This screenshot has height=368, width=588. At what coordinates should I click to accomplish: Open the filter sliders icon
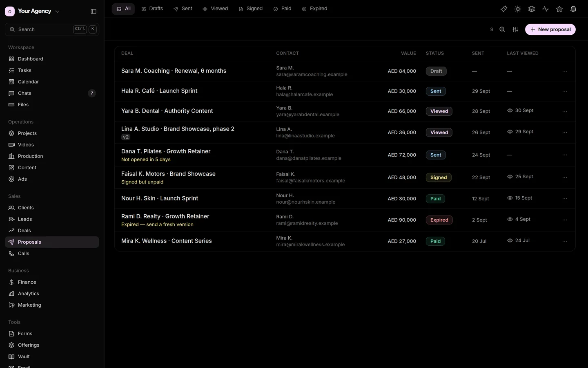(x=515, y=29)
